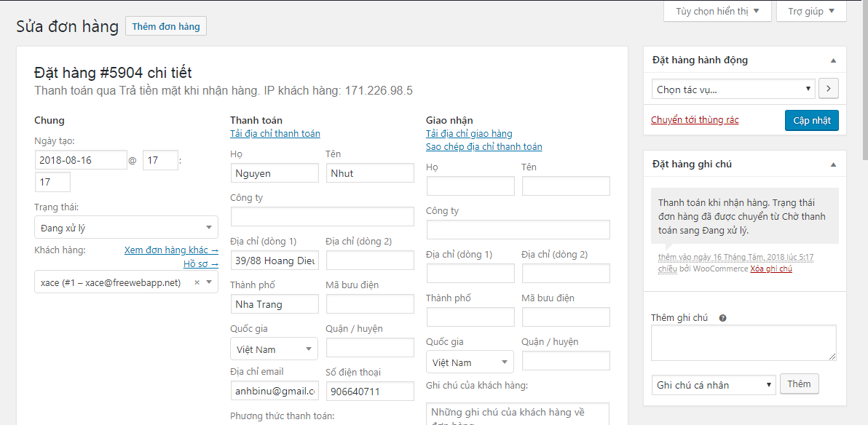Expand the billing Quốc gia country dropdown

(x=274, y=349)
